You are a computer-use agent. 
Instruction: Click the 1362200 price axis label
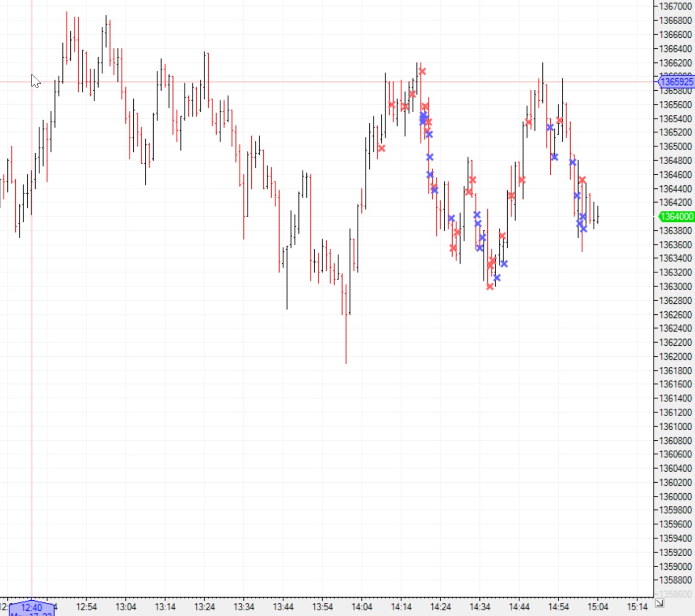coord(676,343)
